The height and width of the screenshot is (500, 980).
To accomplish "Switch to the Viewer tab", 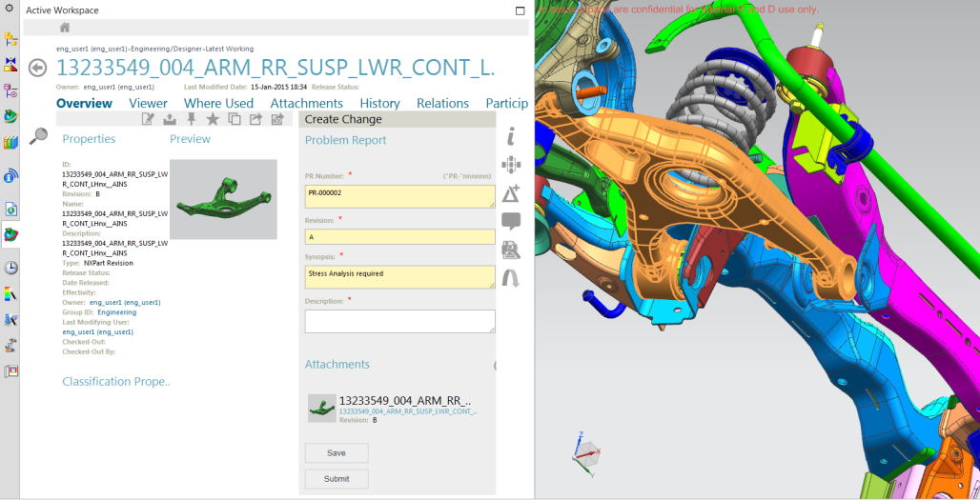I will [x=148, y=103].
